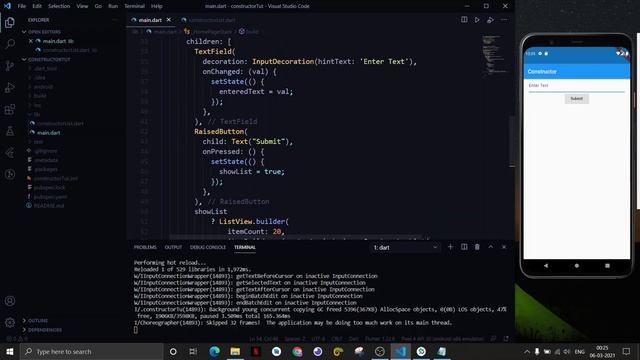Click the taskbar search box

(92, 351)
